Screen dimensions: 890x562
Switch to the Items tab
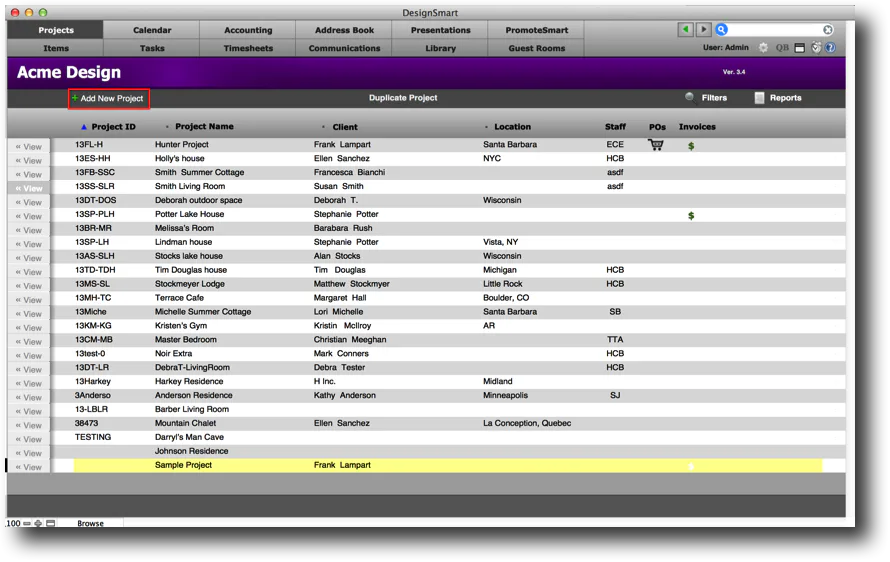pos(56,48)
